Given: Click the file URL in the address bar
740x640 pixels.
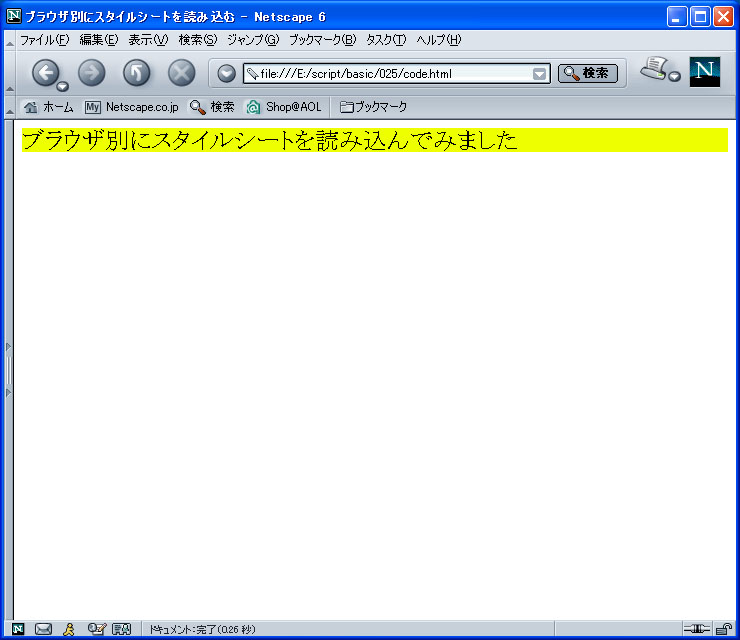Looking at the screenshot, I should click(356, 74).
